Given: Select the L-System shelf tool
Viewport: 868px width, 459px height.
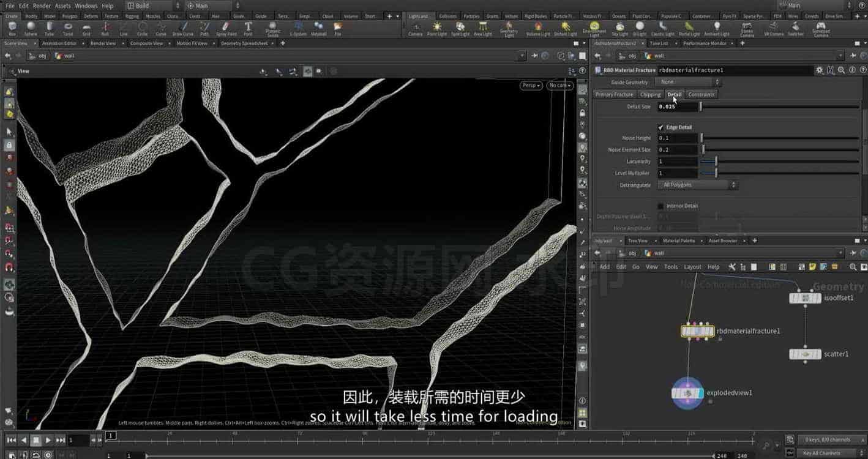Looking at the screenshot, I should (x=298, y=28).
